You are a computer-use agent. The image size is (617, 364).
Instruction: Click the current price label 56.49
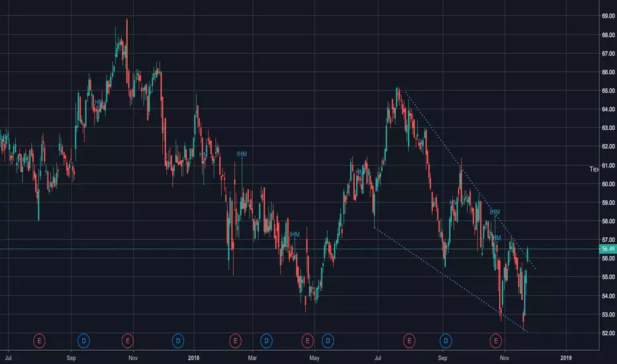point(608,249)
